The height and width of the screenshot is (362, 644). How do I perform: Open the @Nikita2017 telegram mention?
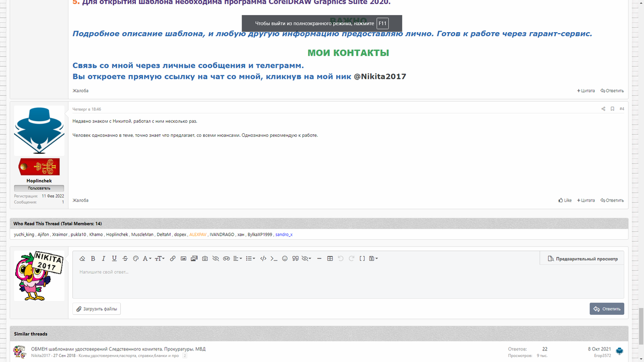(380, 76)
